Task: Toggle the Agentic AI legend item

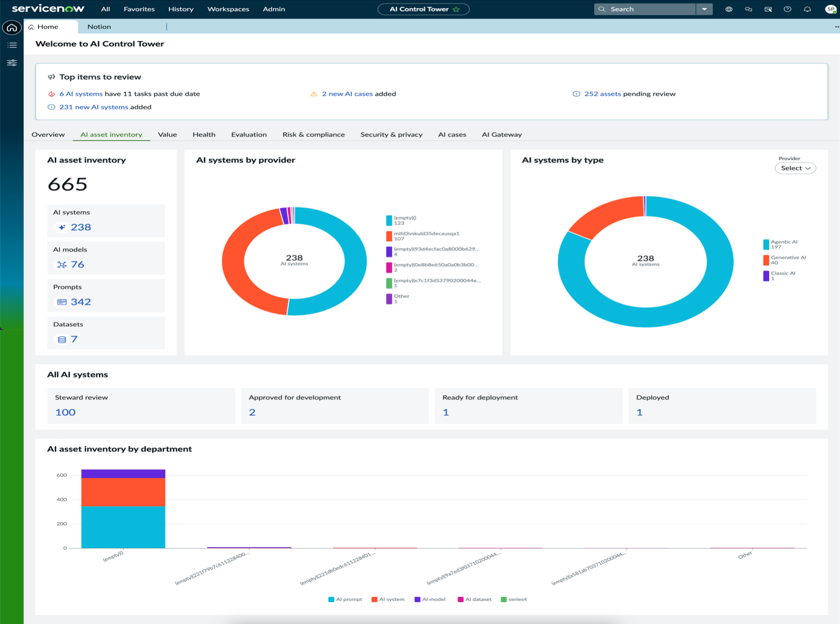Action: coord(781,244)
